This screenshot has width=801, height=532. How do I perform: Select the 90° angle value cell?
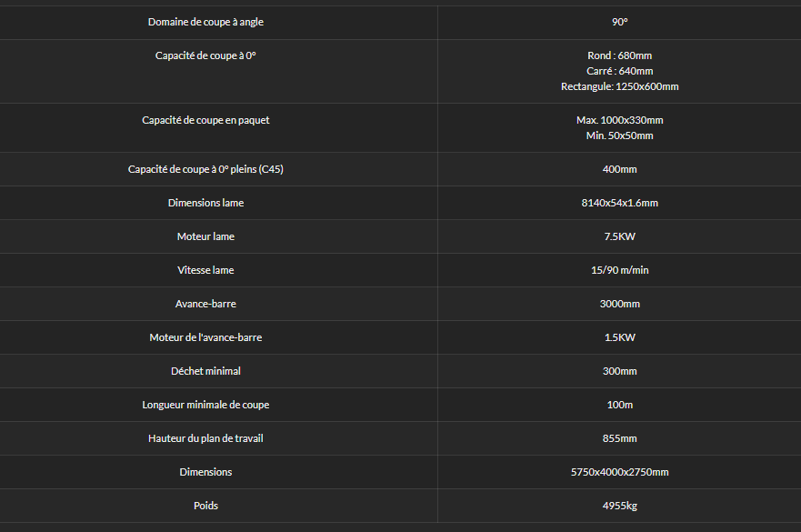tap(619, 22)
